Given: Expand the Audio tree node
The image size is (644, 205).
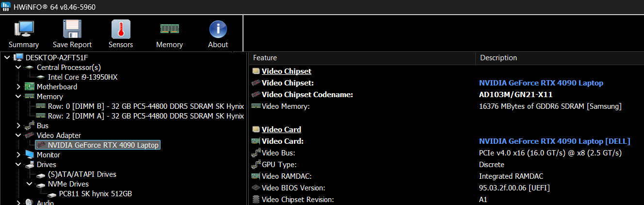Looking at the screenshot, I should point(18,202).
